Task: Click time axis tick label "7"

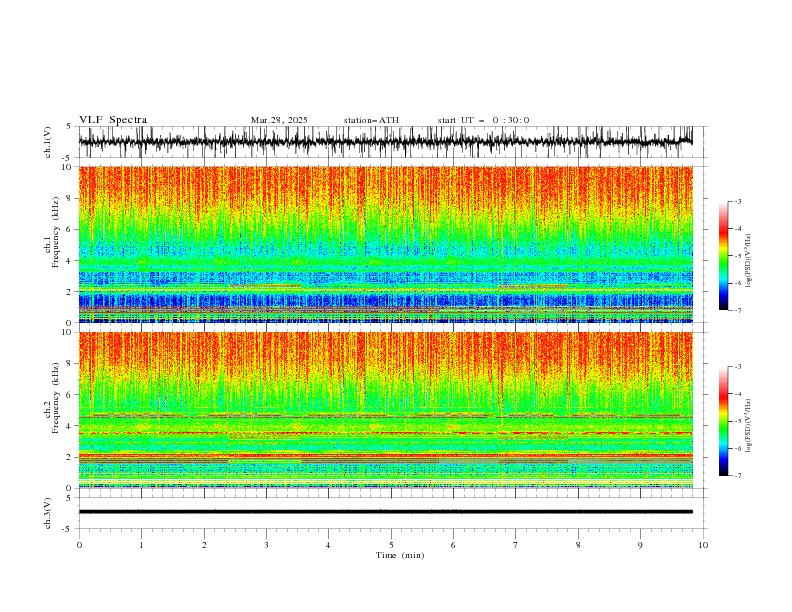Action: click(515, 545)
